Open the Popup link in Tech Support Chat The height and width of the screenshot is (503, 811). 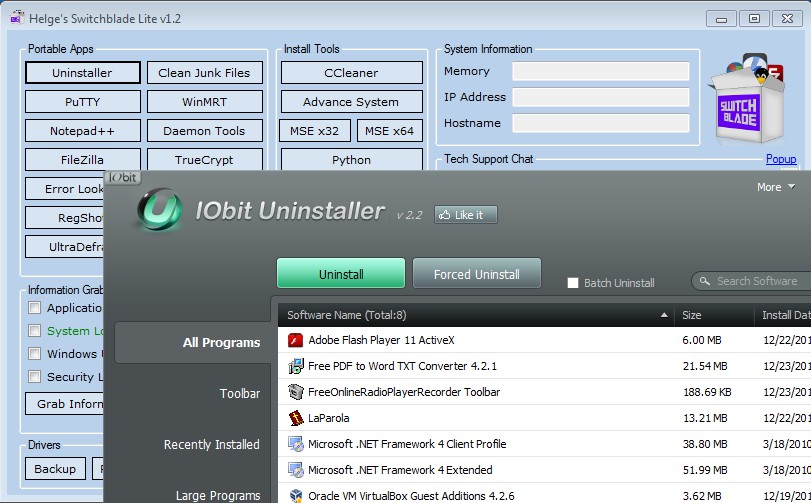pyautogui.click(x=780, y=159)
